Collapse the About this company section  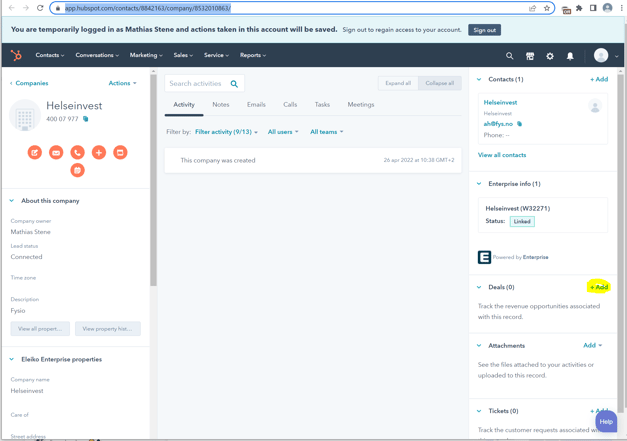coord(12,201)
